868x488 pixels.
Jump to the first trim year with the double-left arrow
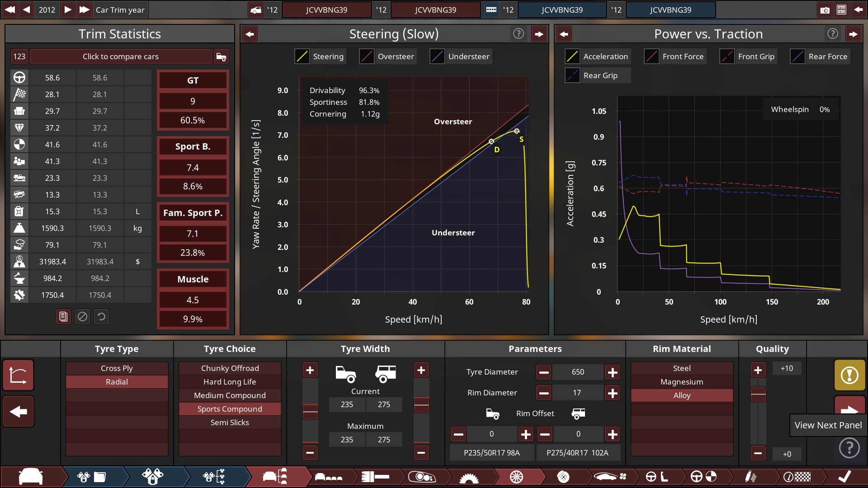coord(9,9)
